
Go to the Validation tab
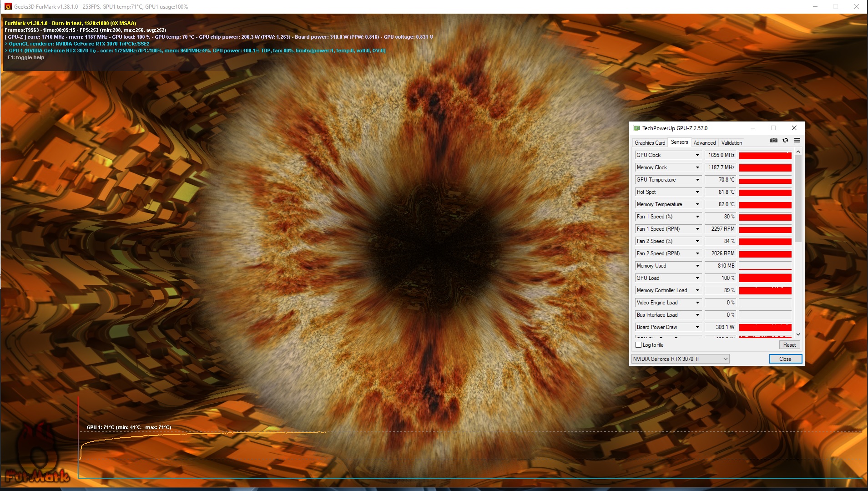coord(732,143)
